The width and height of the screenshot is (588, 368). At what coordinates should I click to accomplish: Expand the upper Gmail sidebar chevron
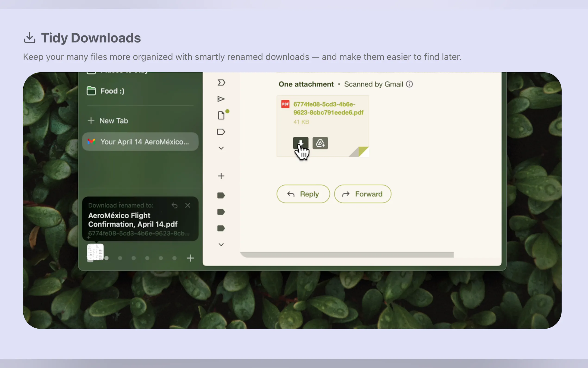coord(221,148)
